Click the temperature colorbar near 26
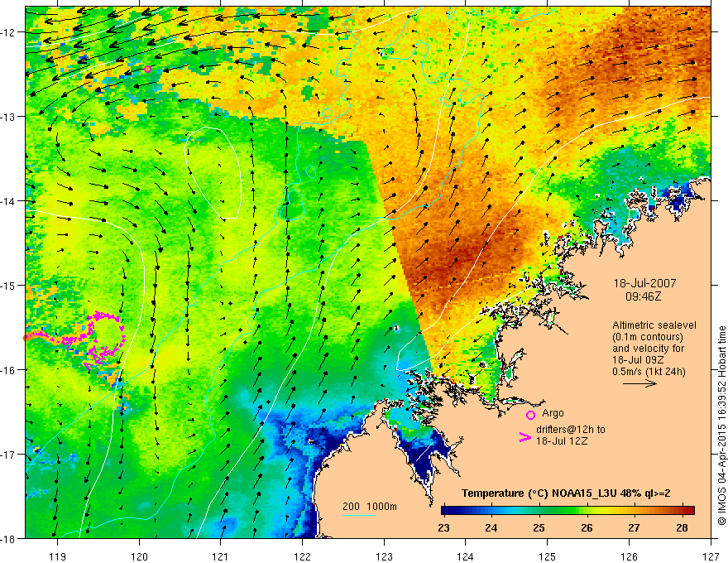Screen dimensions: 728x563 point(587,510)
